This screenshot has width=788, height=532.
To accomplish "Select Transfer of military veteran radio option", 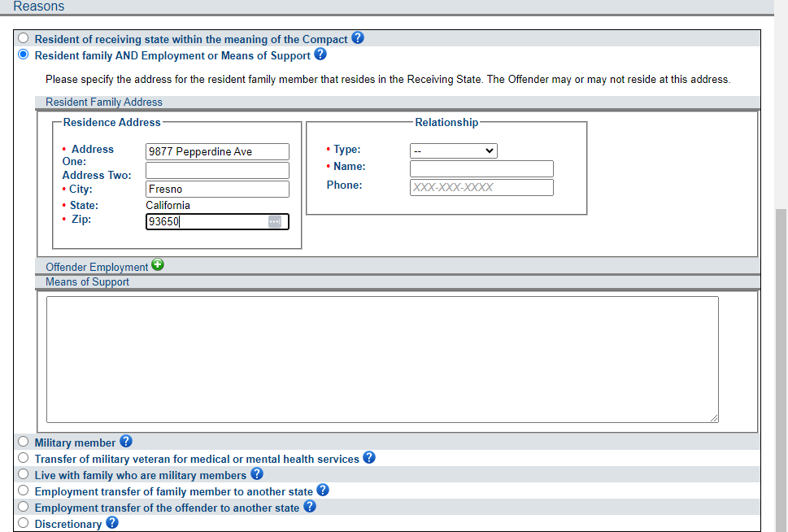I will point(23,458).
